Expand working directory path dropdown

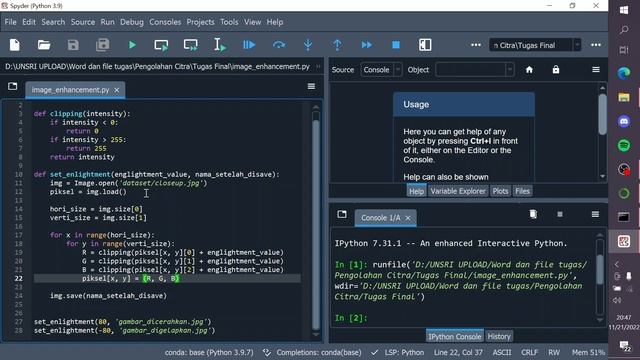coord(577,45)
